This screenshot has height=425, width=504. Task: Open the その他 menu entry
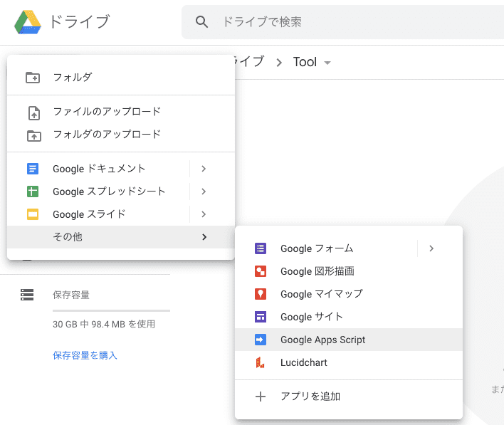pyautogui.click(x=121, y=237)
